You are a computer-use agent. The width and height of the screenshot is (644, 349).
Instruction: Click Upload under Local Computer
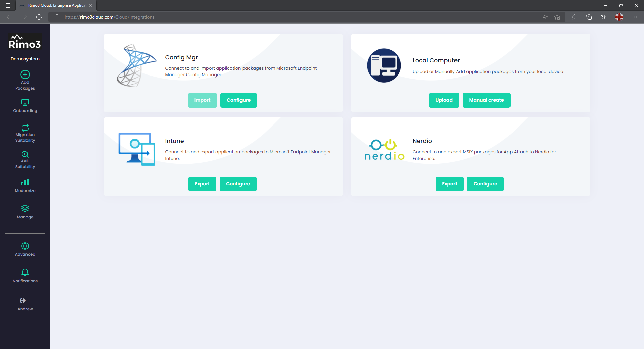point(444,100)
